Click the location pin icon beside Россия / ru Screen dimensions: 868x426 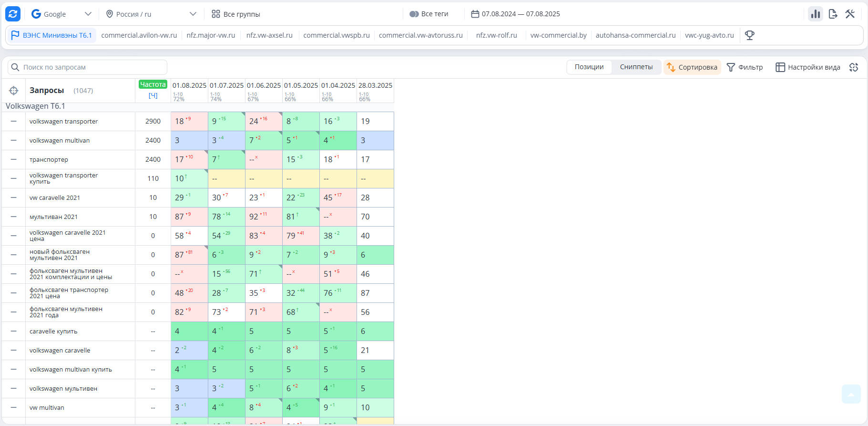click(x=110, y=14)
